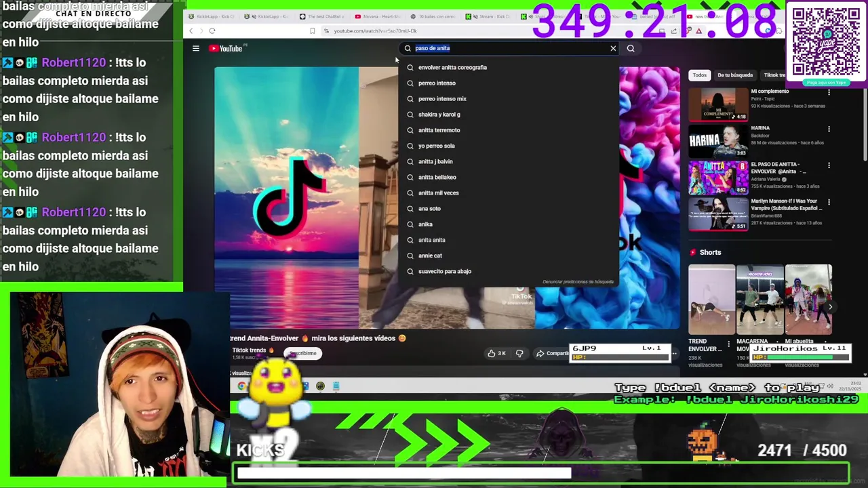
Task: Open options menu for 'EL PASO DE ANITTA' video
Action: (x=829, y=165)
